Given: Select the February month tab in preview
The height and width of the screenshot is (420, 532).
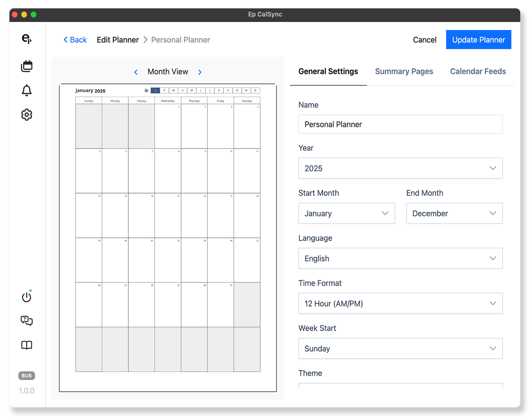Looking at the screenshot, I should [x=164, y=90].
